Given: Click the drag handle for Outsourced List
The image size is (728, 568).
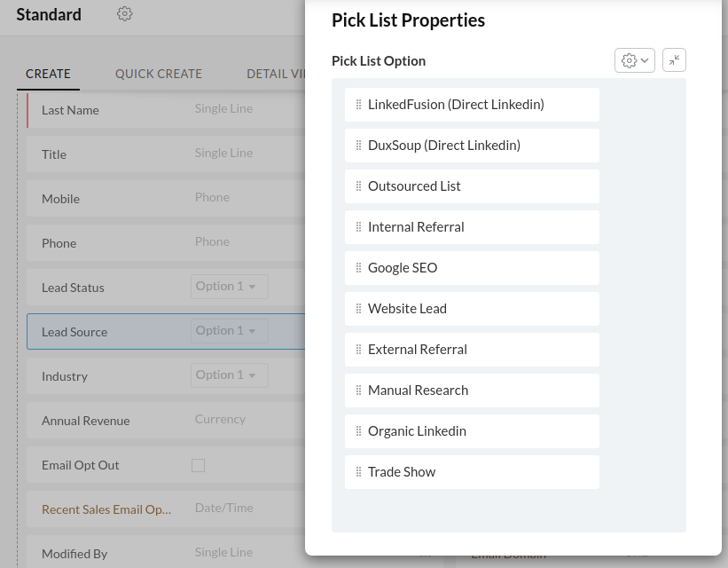Looking at the screenshot, I should (358, 186).
